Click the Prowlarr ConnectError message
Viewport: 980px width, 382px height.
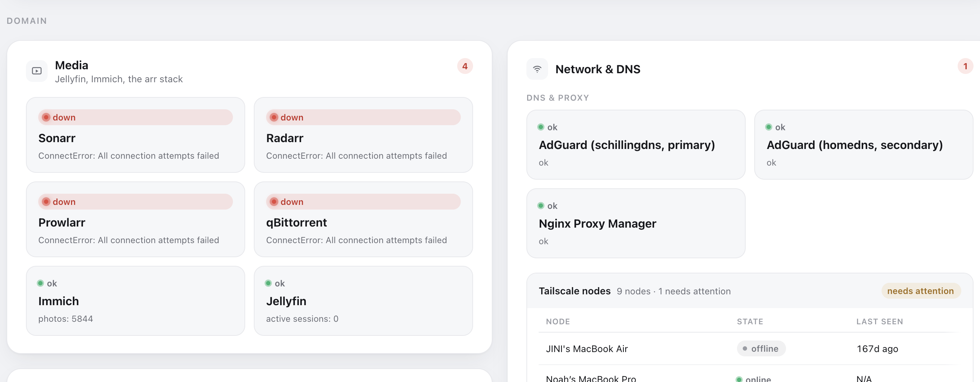129,240
